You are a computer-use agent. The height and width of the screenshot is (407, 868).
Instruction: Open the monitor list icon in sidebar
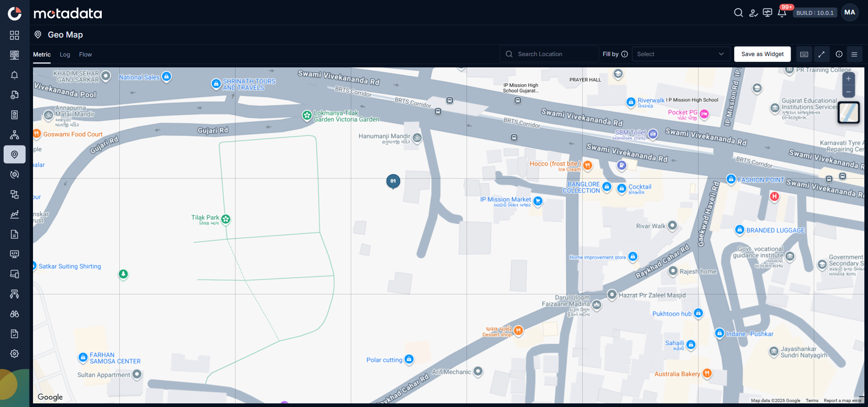[x=14, y=55]
